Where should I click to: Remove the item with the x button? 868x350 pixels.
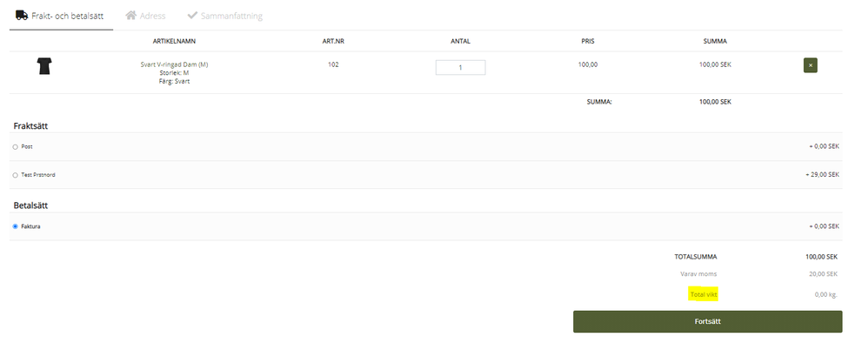tap(810, 65)
